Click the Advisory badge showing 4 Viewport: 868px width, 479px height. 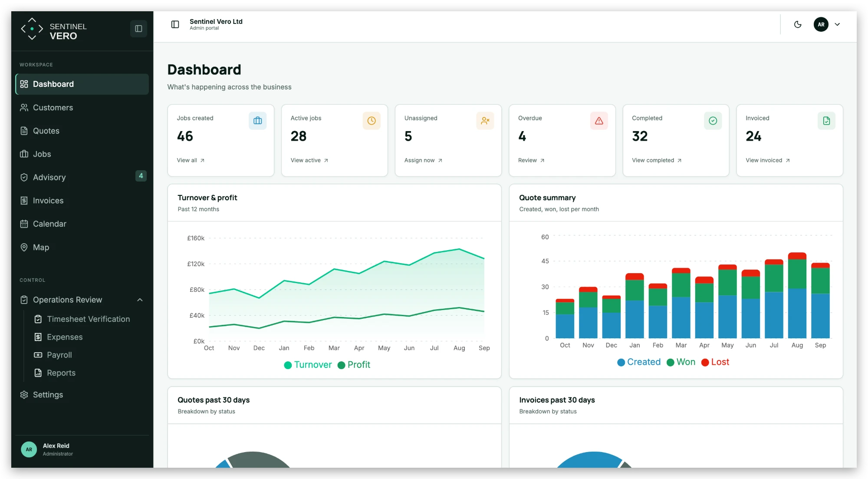[x=141, y=176]
